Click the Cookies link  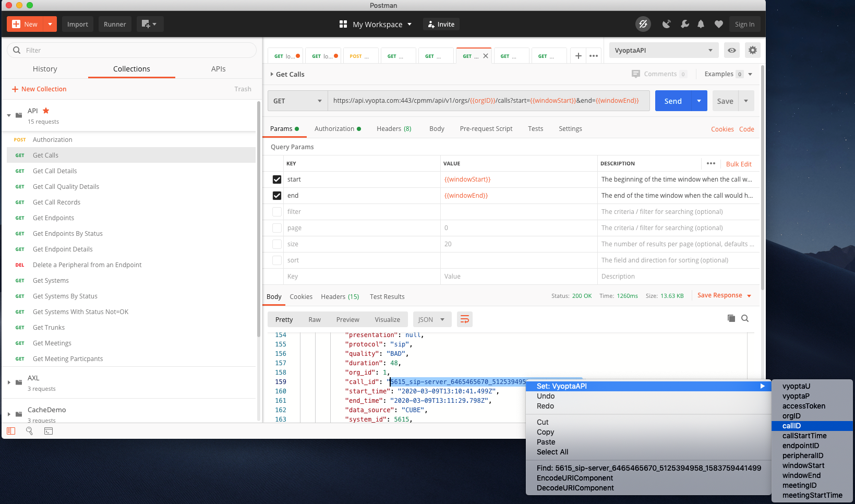coord(722,129)
